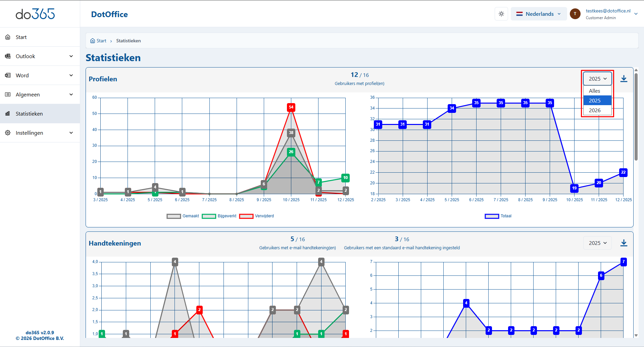The image size is (644, 347).
Task: Select Alles in year dropdown list
Action: pyautogui.click(x=594, y=91)
